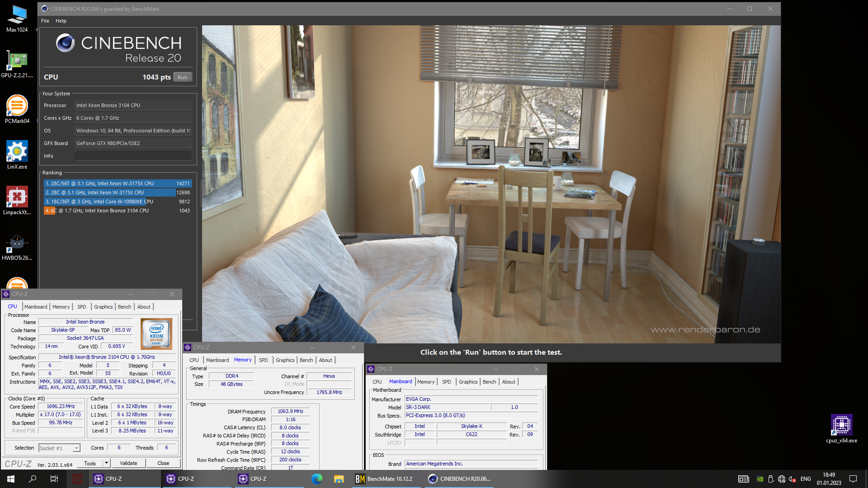Open About tab in CPU-Z memory window
Screen dimensions: 868x488
(325, 360)
